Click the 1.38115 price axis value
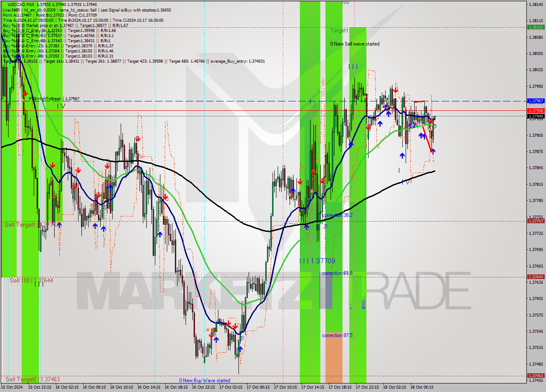The height and width of the screenshot is (392, 546). pos(536,20)
